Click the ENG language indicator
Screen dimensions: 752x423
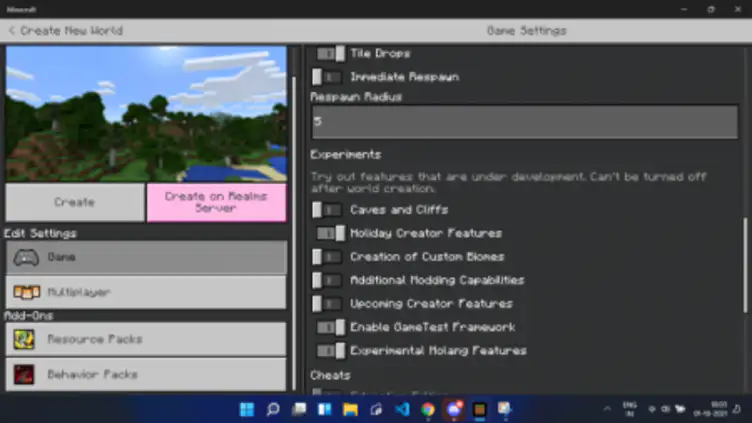630,409
